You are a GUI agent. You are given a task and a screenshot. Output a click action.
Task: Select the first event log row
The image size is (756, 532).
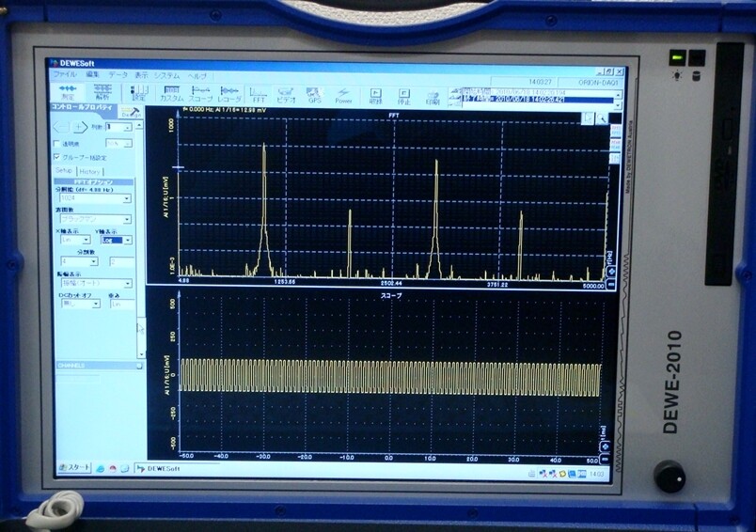pyautogui.click(x=537, y=92)
